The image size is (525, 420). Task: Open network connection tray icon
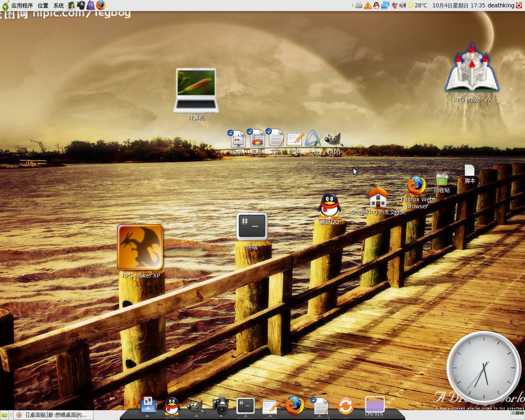point(385,5)
